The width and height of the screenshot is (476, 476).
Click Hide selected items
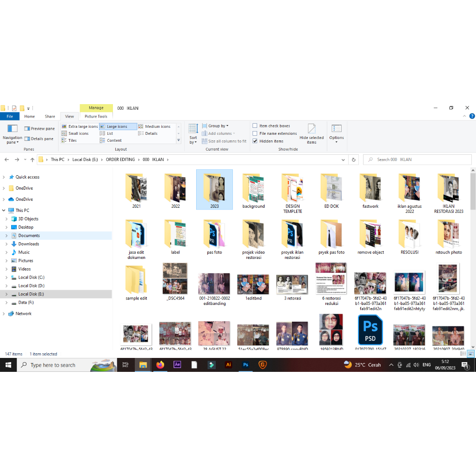311,134
